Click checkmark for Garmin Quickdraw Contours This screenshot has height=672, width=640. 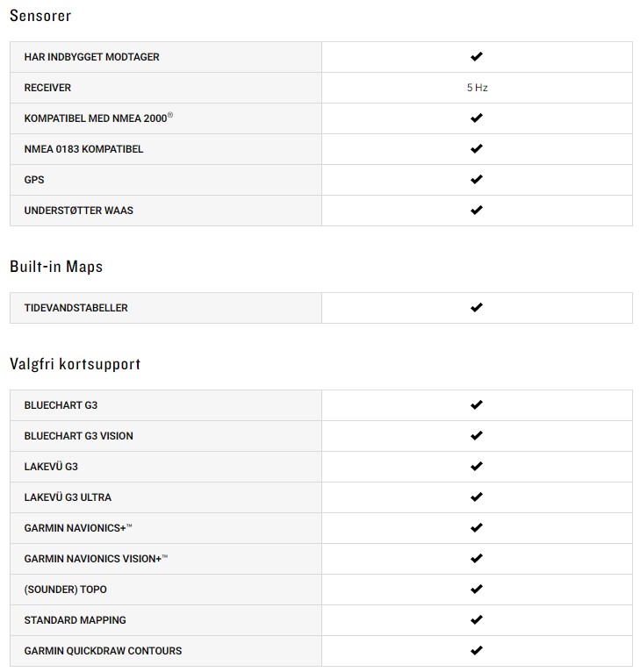tap(477, 651)
